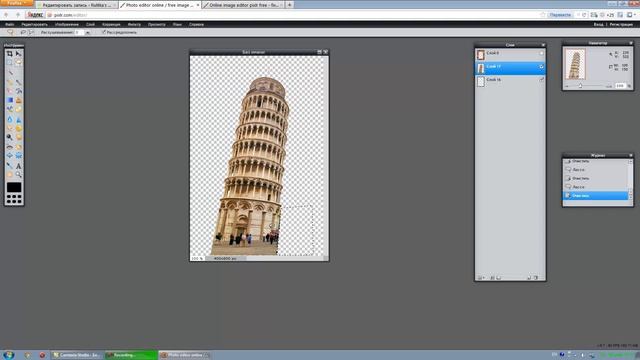The image size is (640, 360).
Task: Select the Brush tool
Action: (18, 82)
